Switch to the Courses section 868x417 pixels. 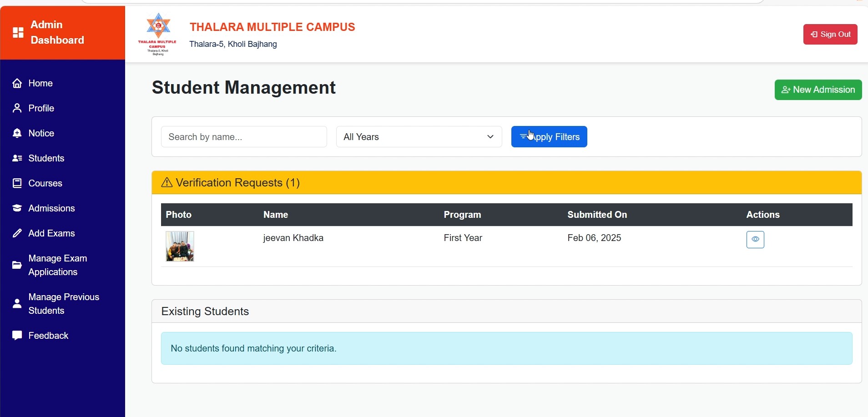pos(45,183)
